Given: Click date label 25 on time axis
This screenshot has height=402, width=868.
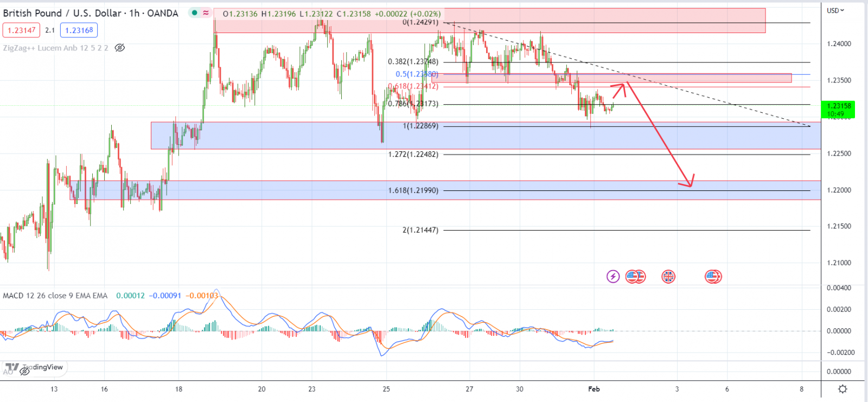Looking at the screenshot, I should tap(386, 389).
